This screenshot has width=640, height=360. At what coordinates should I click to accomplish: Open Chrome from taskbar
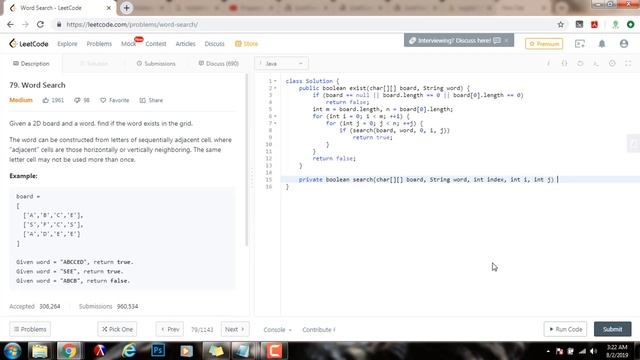coord(69,351)
